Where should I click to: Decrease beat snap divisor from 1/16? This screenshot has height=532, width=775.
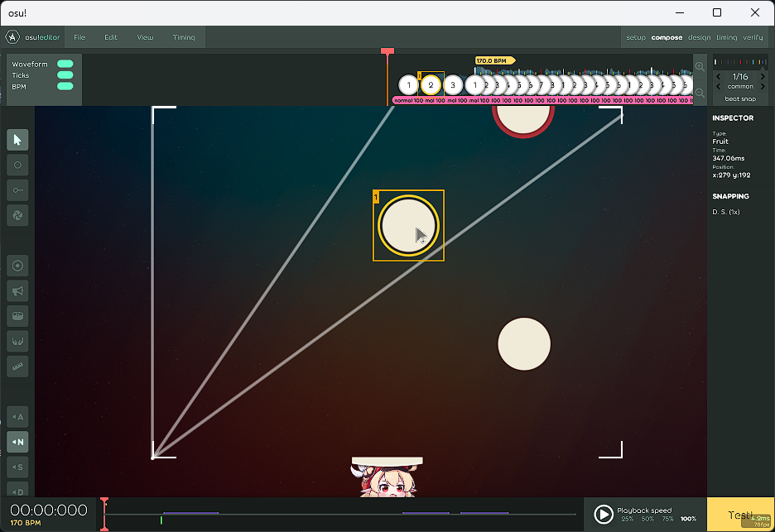point(719,77)
